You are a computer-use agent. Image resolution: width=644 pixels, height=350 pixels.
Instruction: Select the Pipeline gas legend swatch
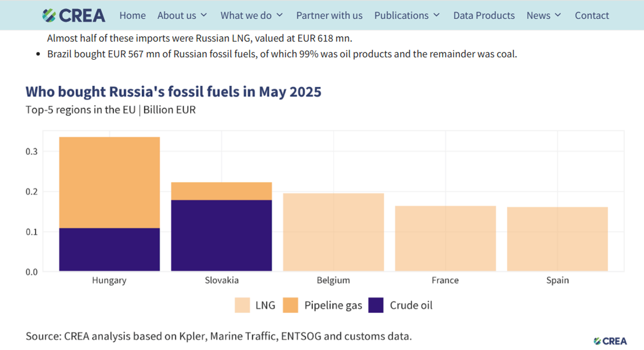tap(290, 305)
